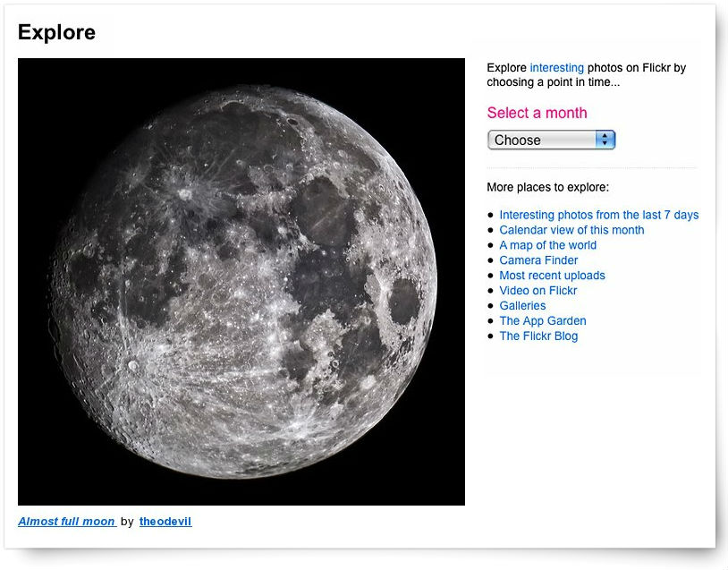The image size is (728, 570).
Task: View theodevil's profile link
Action: point(165,522)
